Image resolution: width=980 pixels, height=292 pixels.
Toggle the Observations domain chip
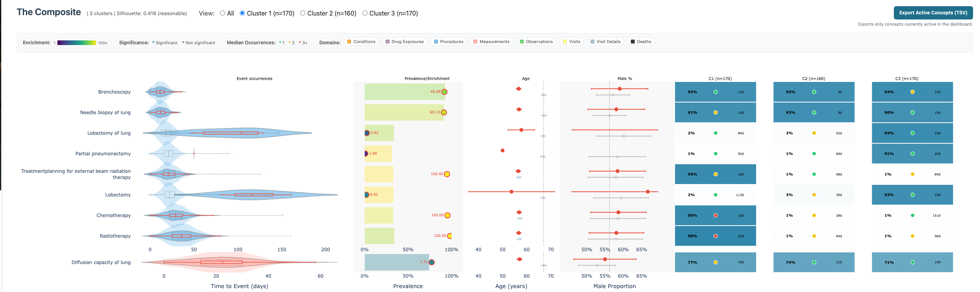click(x=536, y=42)
